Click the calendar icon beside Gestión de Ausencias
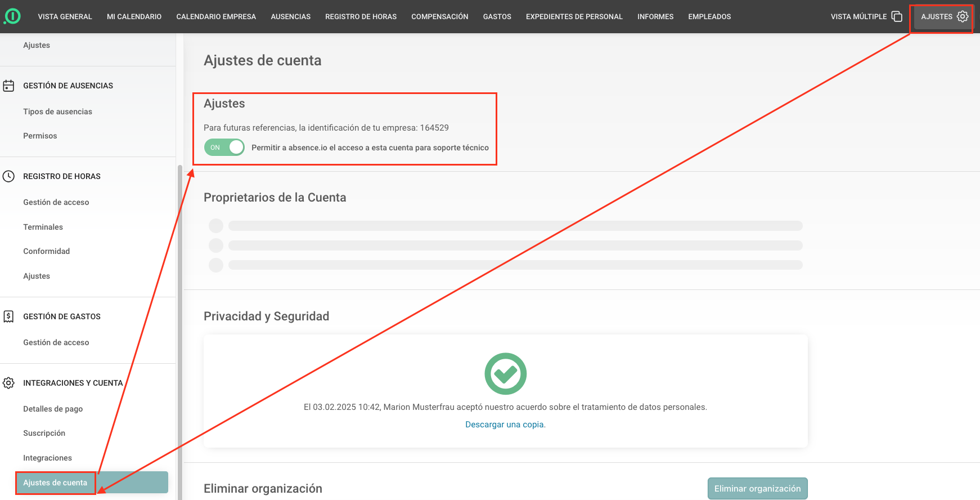 [x=8, y=86]
